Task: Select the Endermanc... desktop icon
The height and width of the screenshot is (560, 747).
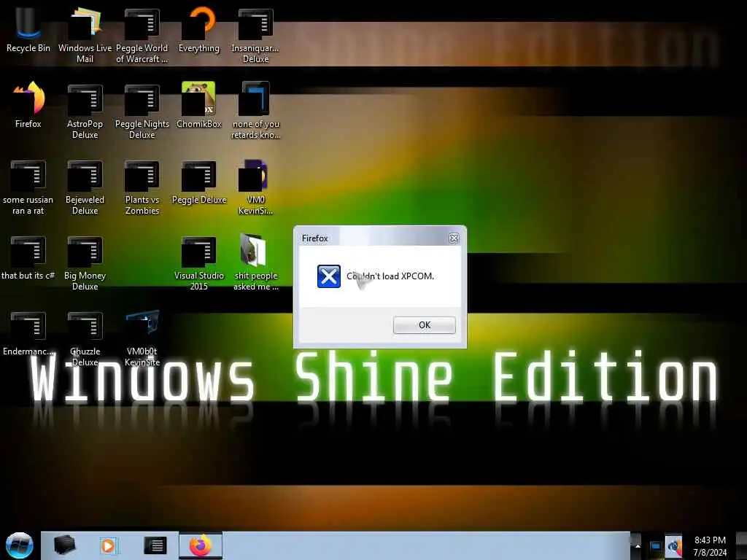Action: 28,333
